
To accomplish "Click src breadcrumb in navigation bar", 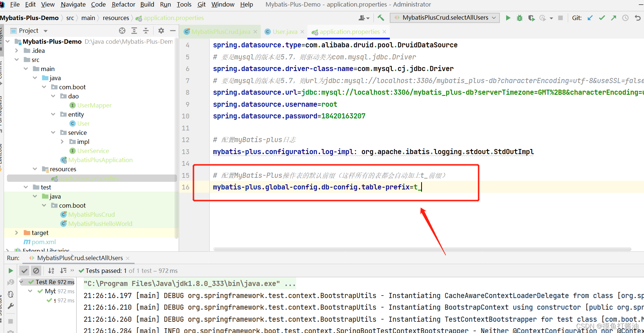I will [x=70, y=18].
